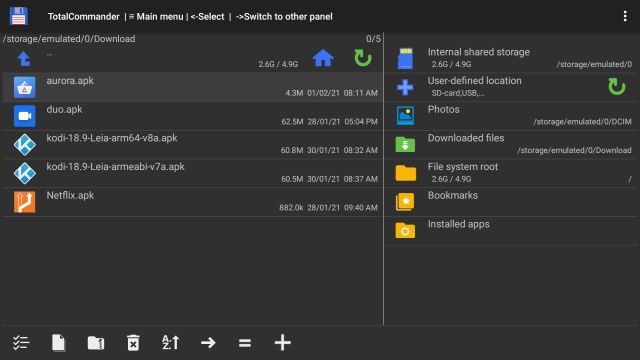Viewport: 640px width, 360px height.
Task: Open the Bookmarks label
Action: (x=453, y=195)
